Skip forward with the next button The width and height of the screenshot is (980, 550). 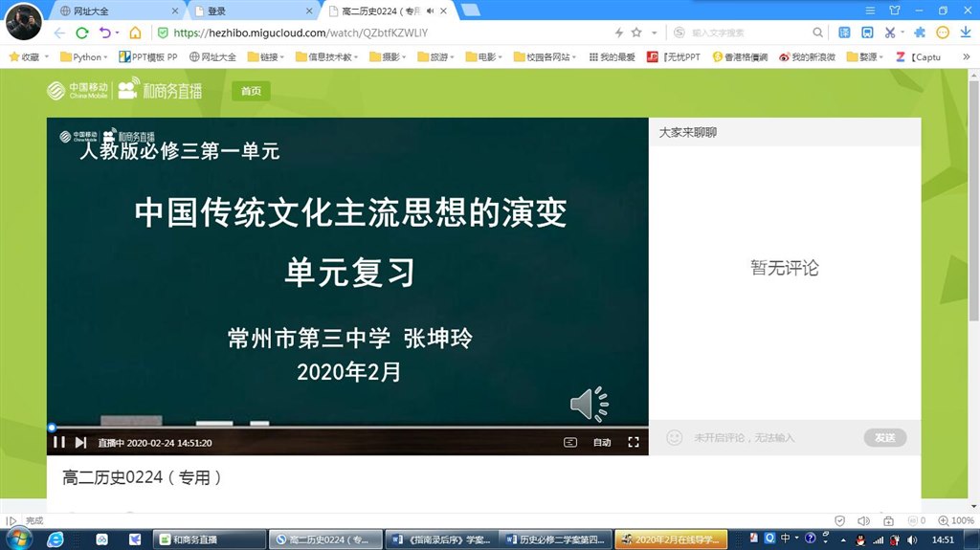[x=80, y=443]
